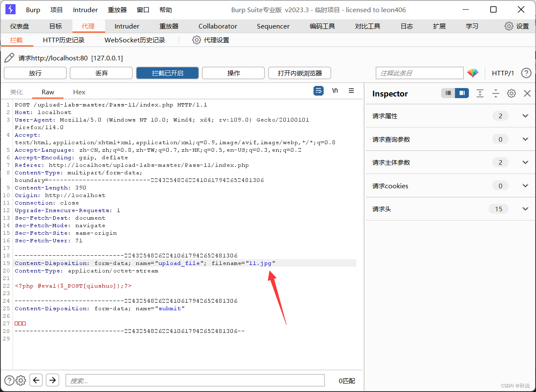Switch to Sequencer tab

(x=273, y=26)
